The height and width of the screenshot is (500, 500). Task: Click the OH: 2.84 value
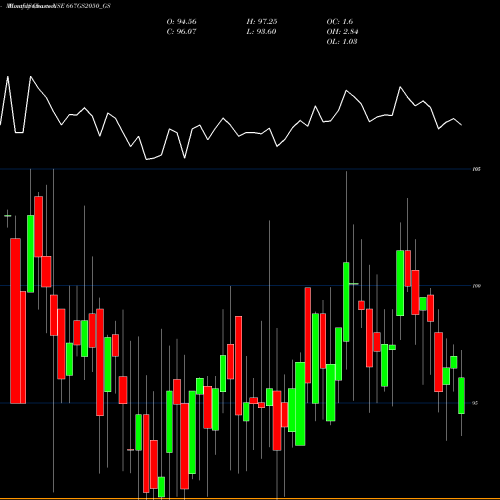pos(342,32)
